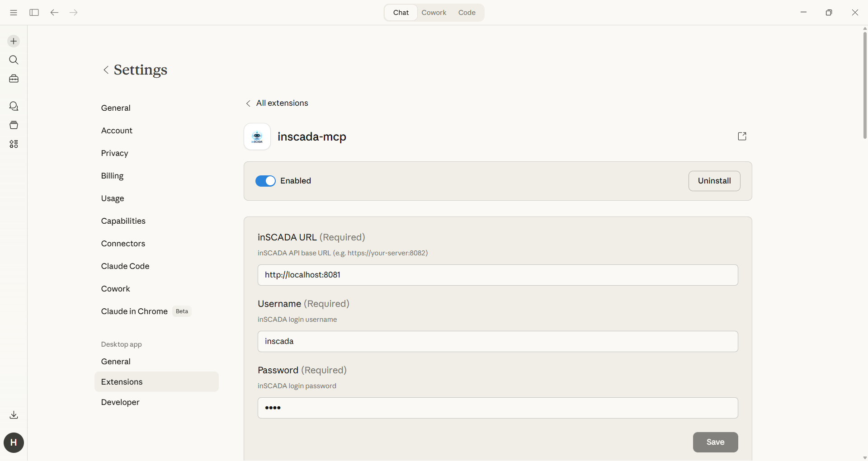Open the chats speech bubble icon
The width and height of the screenshot is (868, 461).
coord(14,106)
